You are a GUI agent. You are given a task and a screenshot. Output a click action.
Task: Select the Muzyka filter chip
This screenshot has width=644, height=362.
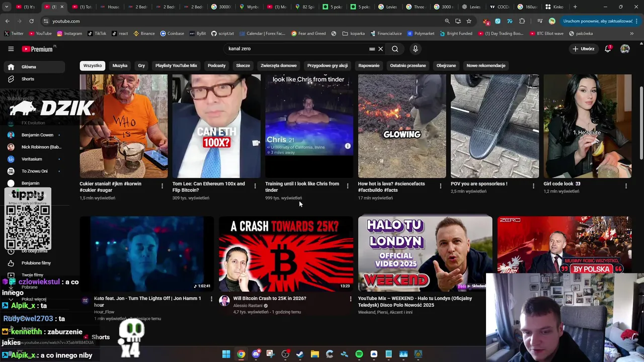pyautogui.click(x=120, y=65)
